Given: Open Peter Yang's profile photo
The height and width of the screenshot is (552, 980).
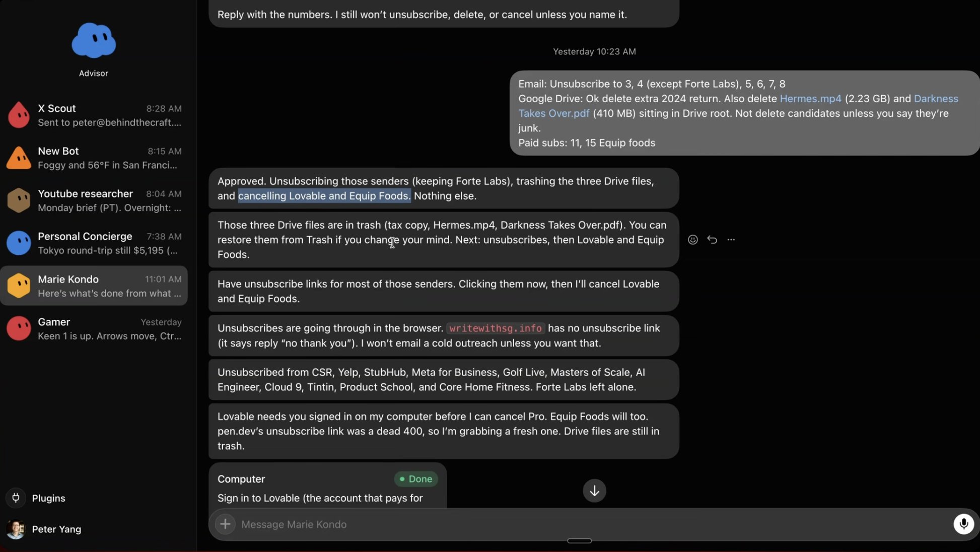Looking at the screenshot, I should [16, 529].
